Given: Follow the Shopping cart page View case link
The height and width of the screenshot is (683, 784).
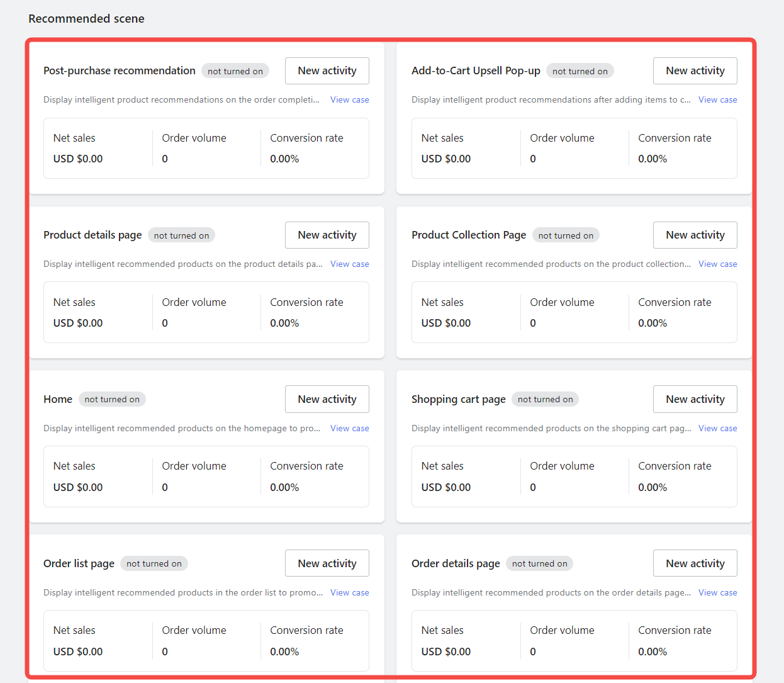Looking at the screenshot, I should click(717, 428).
